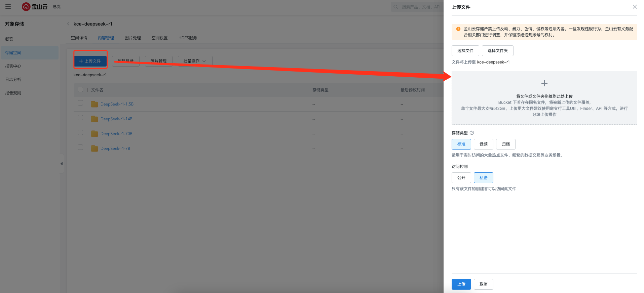
Task: Collapse the sidebar with the arrow handle
Action: coord(62,164)
